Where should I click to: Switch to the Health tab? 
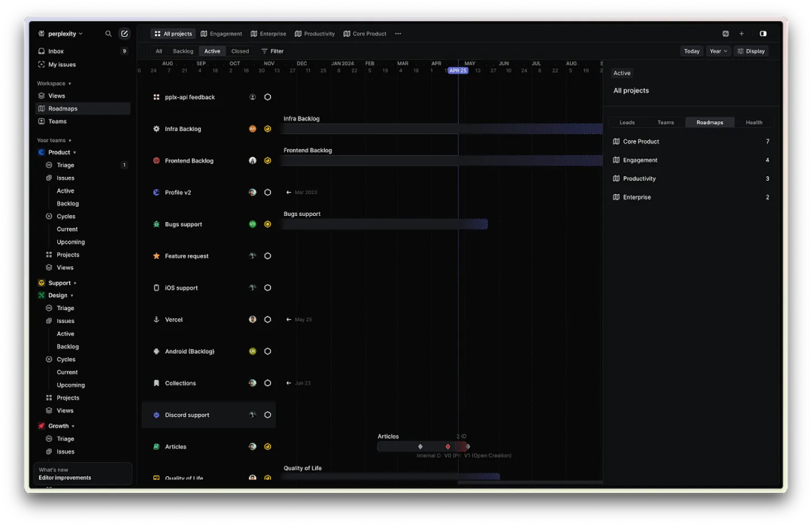pyautogui.click(x=753, y=123)
